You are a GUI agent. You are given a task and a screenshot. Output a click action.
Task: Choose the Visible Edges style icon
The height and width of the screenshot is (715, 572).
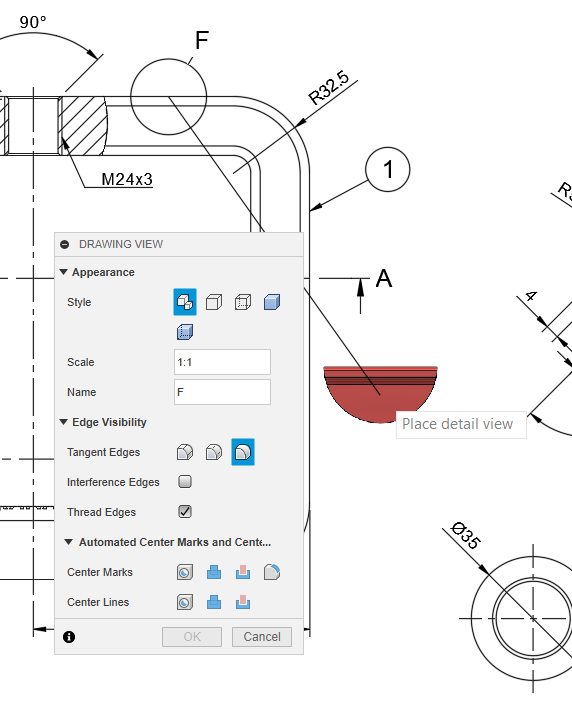(214, 302)
